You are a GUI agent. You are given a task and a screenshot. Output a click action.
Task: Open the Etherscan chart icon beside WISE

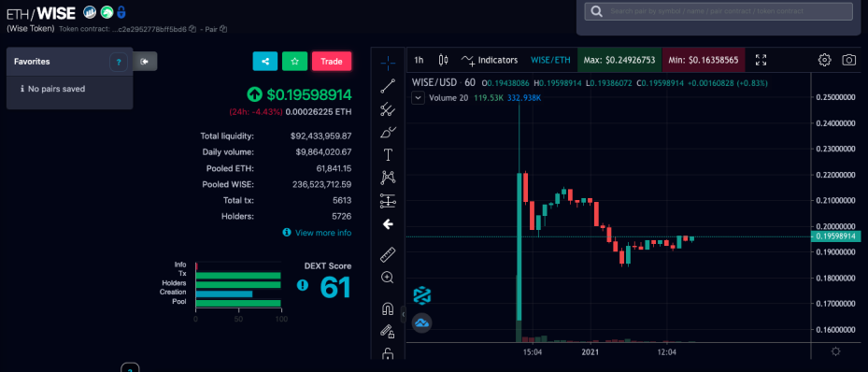tap(89, 11)
